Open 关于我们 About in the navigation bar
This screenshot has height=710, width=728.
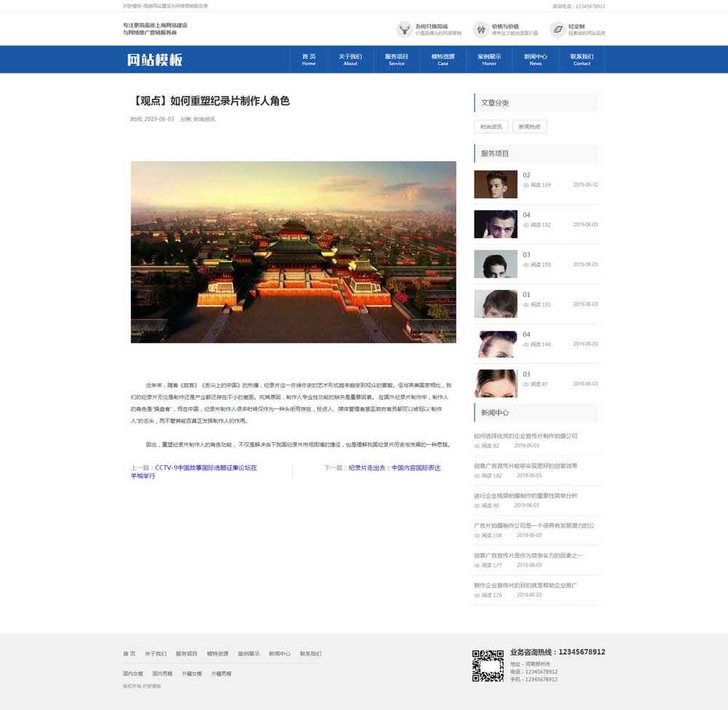[350, 60]
